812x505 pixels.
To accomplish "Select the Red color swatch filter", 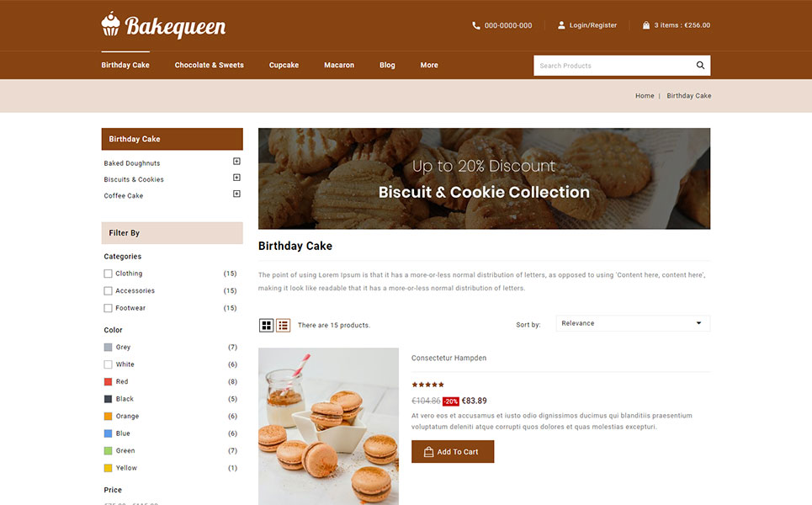I will click(x=108, y=382).
